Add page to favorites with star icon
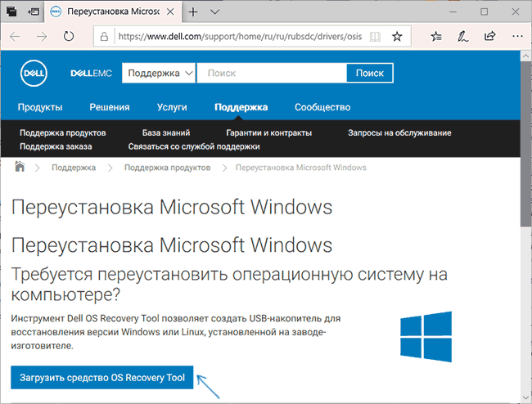 pos(397,37)
